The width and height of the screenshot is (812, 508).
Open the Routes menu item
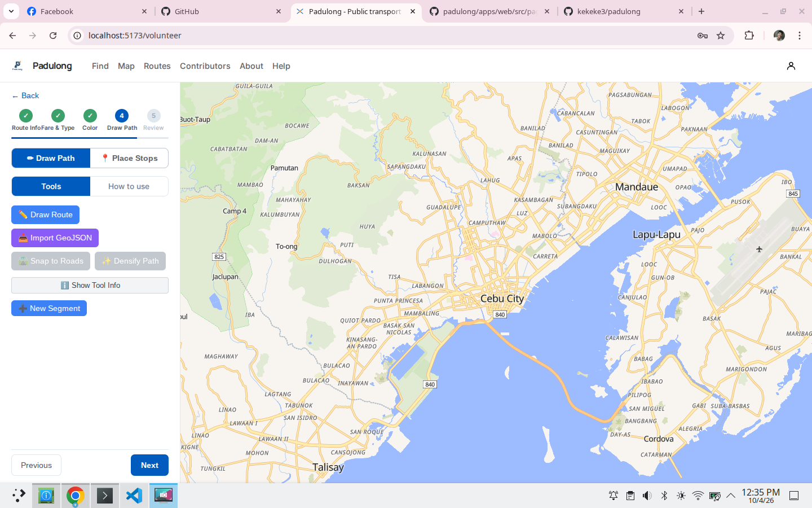[x=157, y=66]
